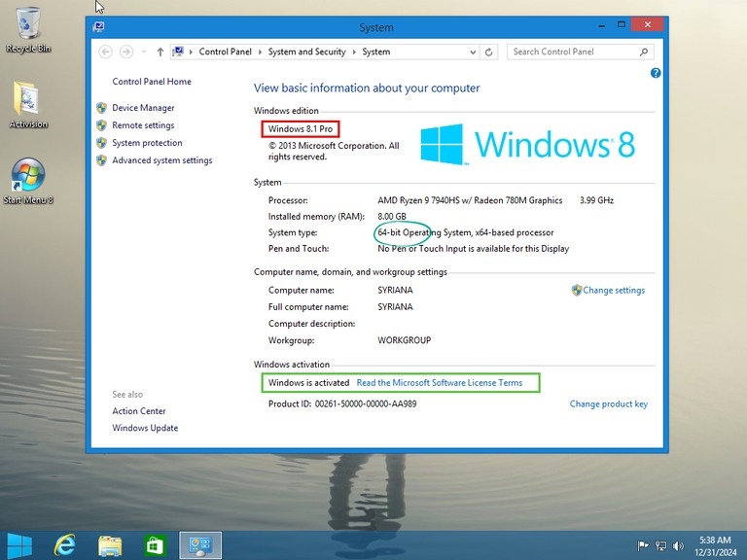Open System protection link
This screenshot has height=560, width=747.
click(147, 143)
